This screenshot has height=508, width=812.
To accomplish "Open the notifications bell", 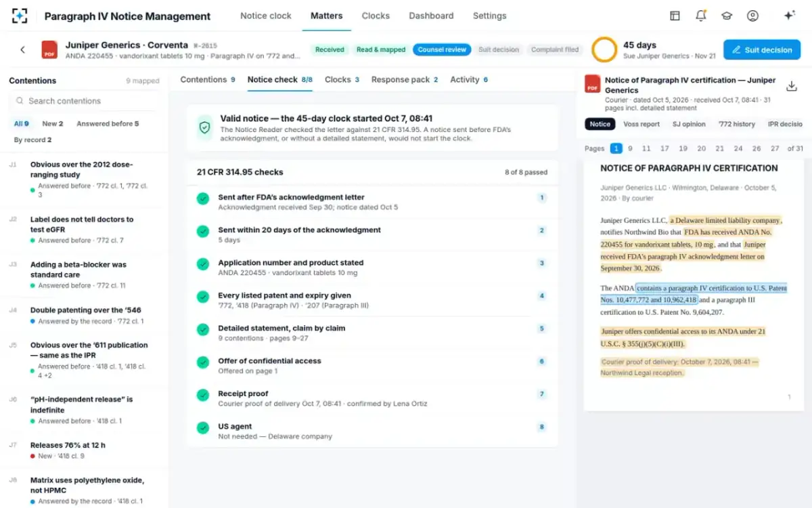I will [701, 16].
